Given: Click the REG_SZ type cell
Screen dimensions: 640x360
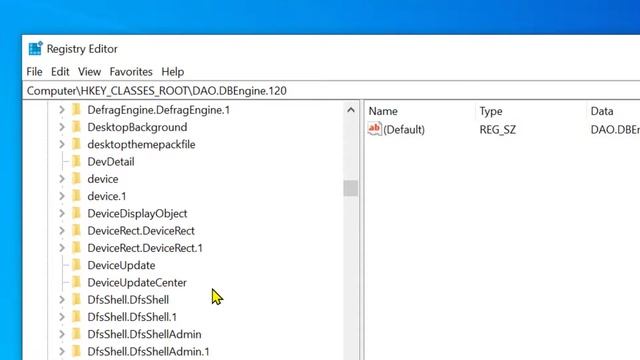Looking at the screenshot, I should [x=498, y=129].
